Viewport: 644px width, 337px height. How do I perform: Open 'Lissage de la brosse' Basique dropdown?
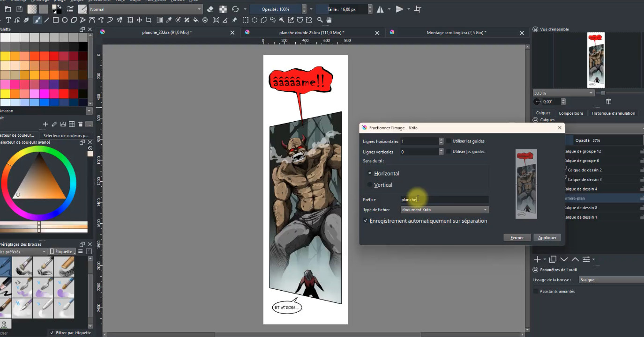pos(611,280)
